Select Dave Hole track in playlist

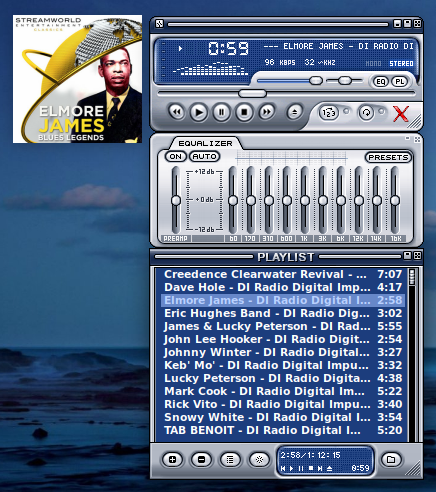pyautogui.click(x=283, y=287)
